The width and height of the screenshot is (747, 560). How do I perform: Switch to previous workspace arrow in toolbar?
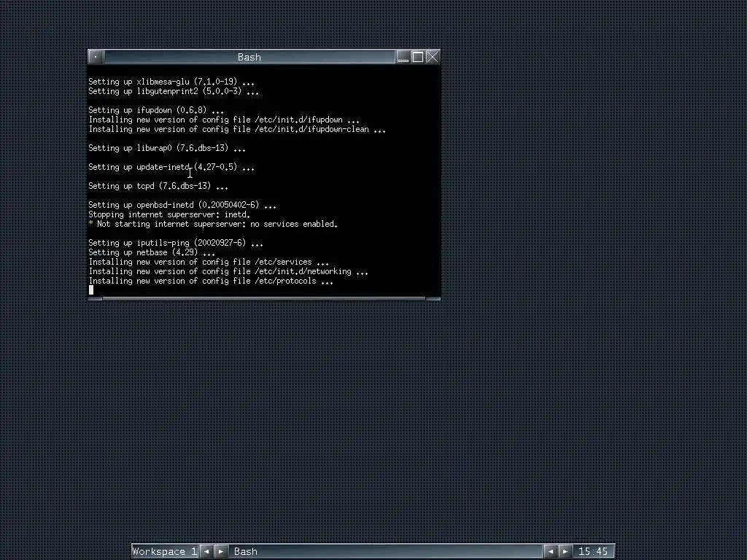[206, 551]
